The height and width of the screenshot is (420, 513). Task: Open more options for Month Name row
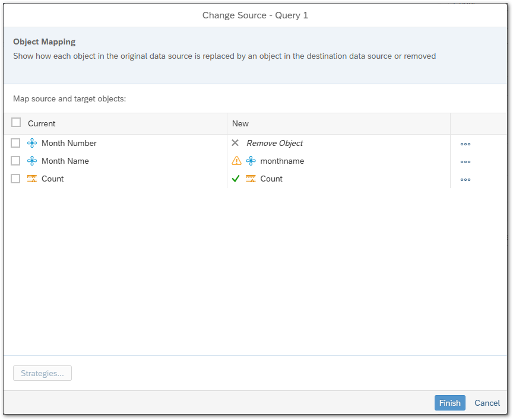click(465, 161)
